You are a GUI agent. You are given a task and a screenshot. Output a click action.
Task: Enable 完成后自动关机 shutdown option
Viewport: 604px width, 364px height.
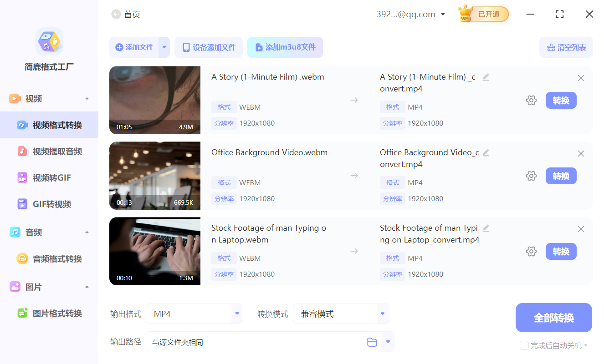524,345
